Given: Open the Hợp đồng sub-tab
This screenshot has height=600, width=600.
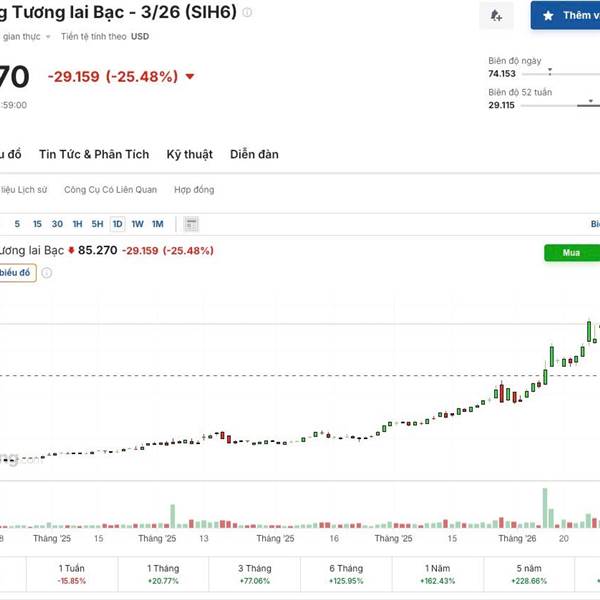Looking at the screenshot, I should (x=194, y=189).
